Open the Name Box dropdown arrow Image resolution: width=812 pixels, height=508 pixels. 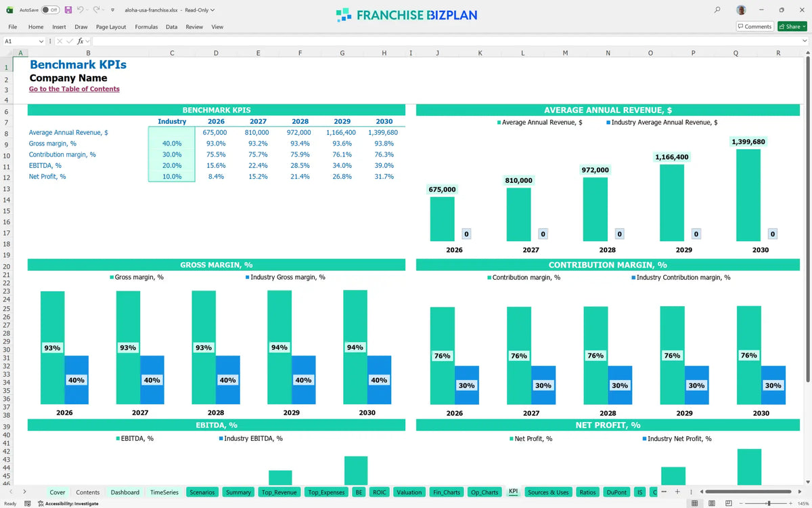click(x=41, y=41)
